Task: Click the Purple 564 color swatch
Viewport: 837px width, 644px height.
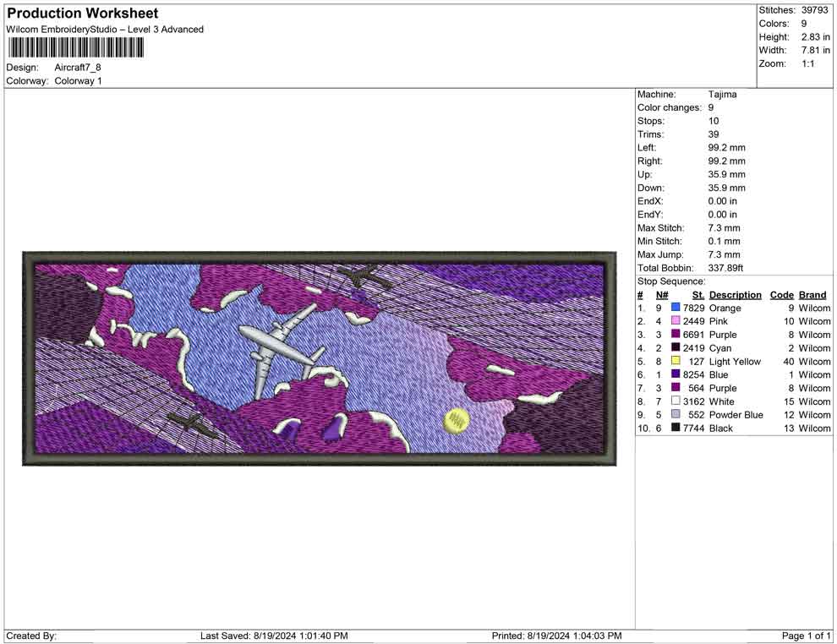Action: pos(676,388)
